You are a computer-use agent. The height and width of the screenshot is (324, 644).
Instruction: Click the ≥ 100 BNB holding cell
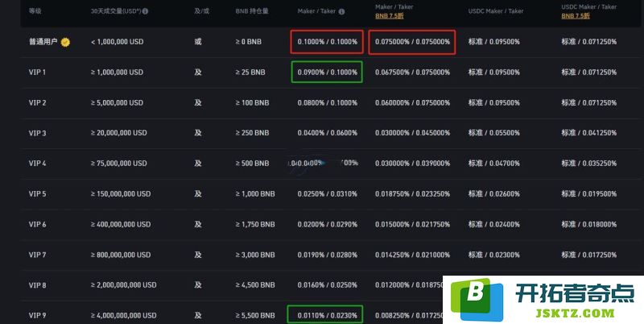(252, 102)
